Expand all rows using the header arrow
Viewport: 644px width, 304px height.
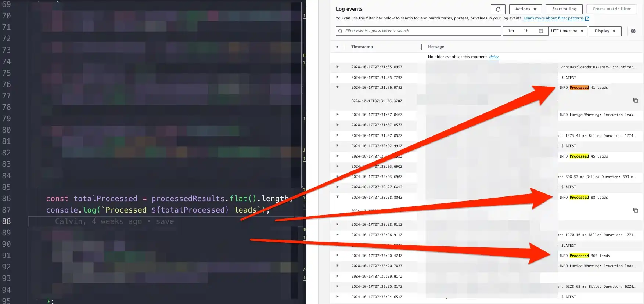[337, 47]
